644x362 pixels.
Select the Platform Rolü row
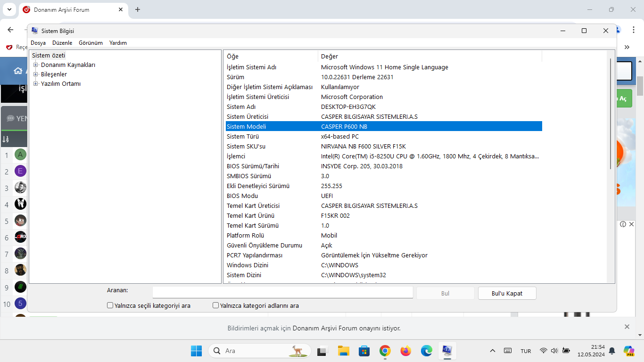coord(384,235)
